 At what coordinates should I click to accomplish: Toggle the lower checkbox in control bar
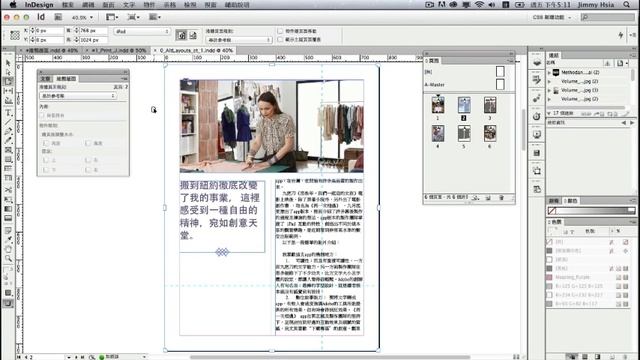280,40
